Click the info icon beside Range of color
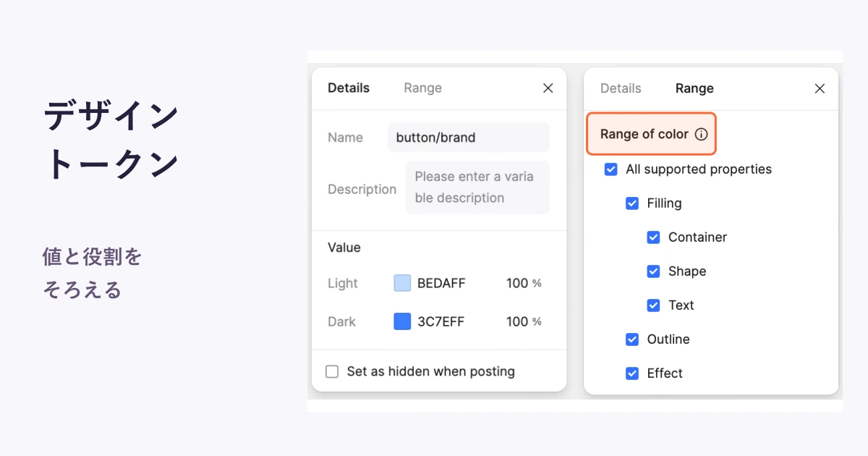Image resolution: width=868 pixels, height=456 pixels. point(701,134)
